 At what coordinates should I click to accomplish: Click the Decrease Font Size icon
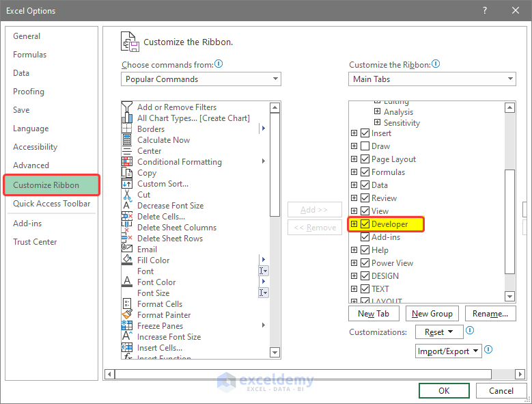[x=127, y=205]
